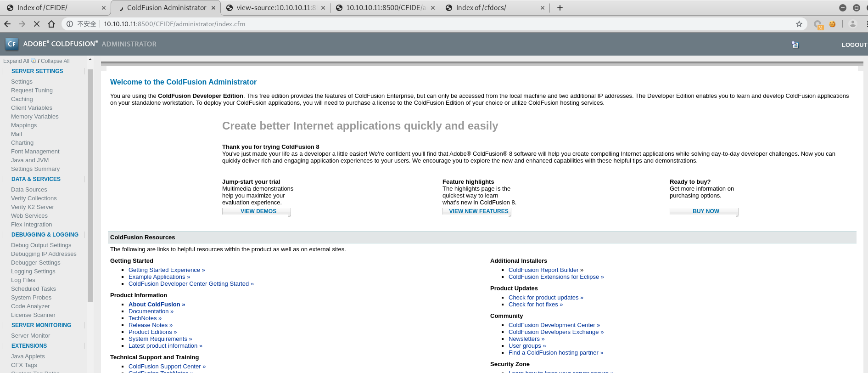Open Settings in the sidebar
868x373 pixels.
tap(22, 82)
